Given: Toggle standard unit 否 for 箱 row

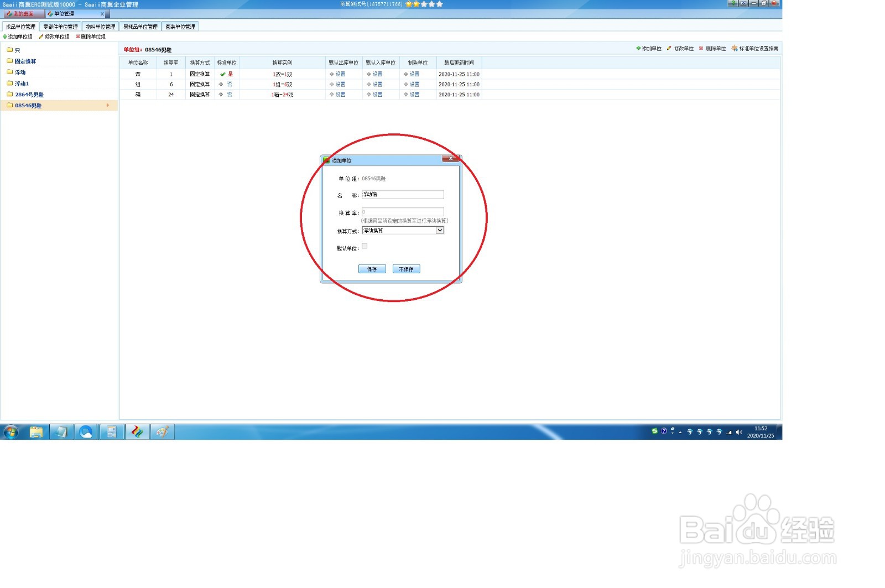Looking at the screenshot, I should tap(226, 95).
